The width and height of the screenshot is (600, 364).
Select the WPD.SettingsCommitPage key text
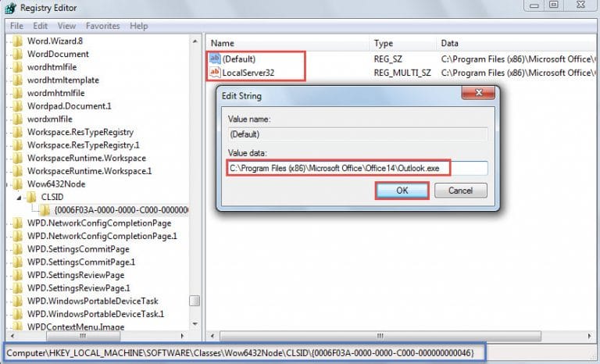(78, 249)
